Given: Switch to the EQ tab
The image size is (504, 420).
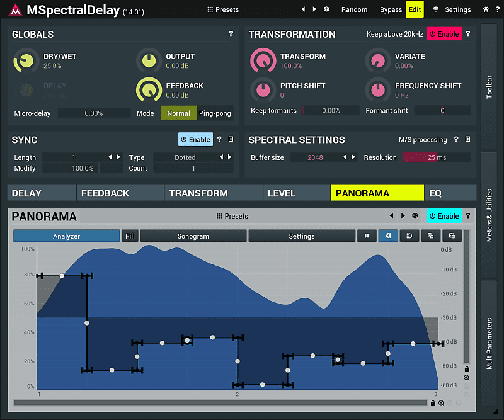Looking at the screenshot, I should 447,193.
